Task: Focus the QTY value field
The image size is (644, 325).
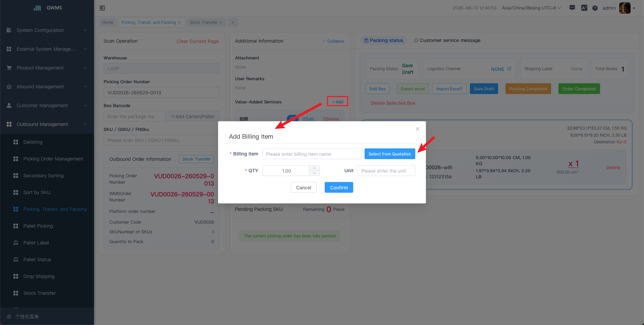Action: [286, 171]
